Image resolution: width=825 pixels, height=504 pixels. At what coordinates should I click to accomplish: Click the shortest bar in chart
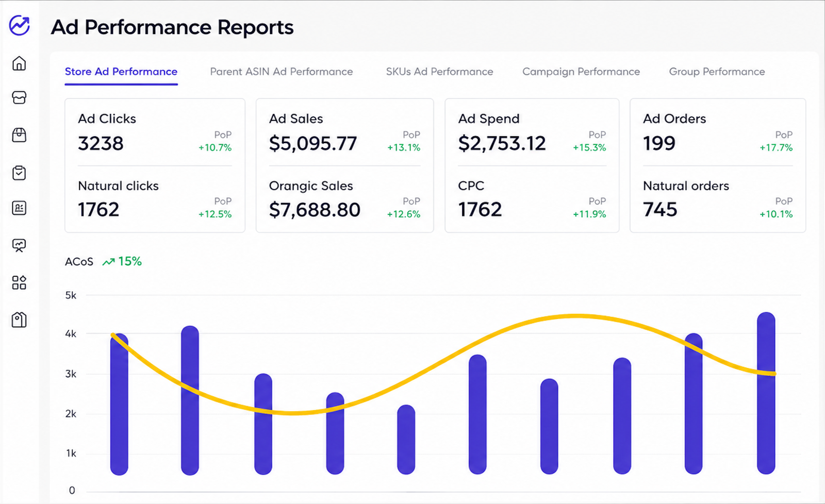[406, 440]
